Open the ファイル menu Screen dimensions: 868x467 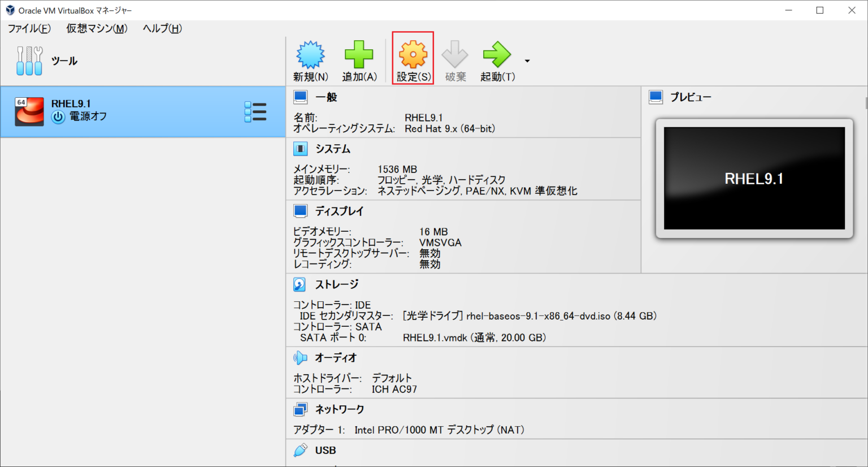(x=28, y=28)
